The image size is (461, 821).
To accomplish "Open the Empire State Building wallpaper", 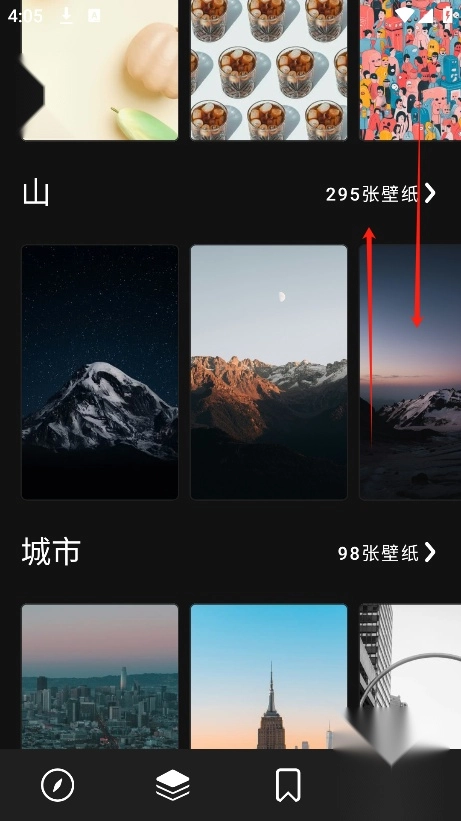I will [x=269, y=676].
